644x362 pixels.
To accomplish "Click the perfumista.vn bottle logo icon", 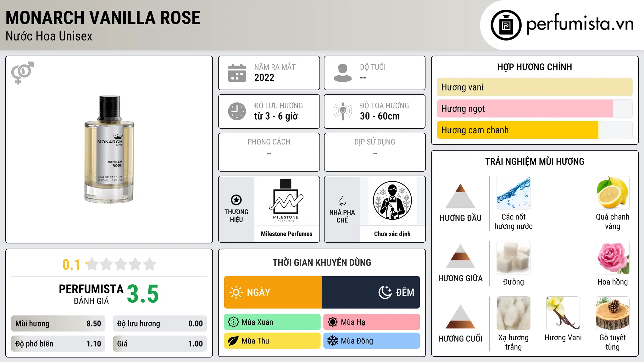I will pos(506,25).
